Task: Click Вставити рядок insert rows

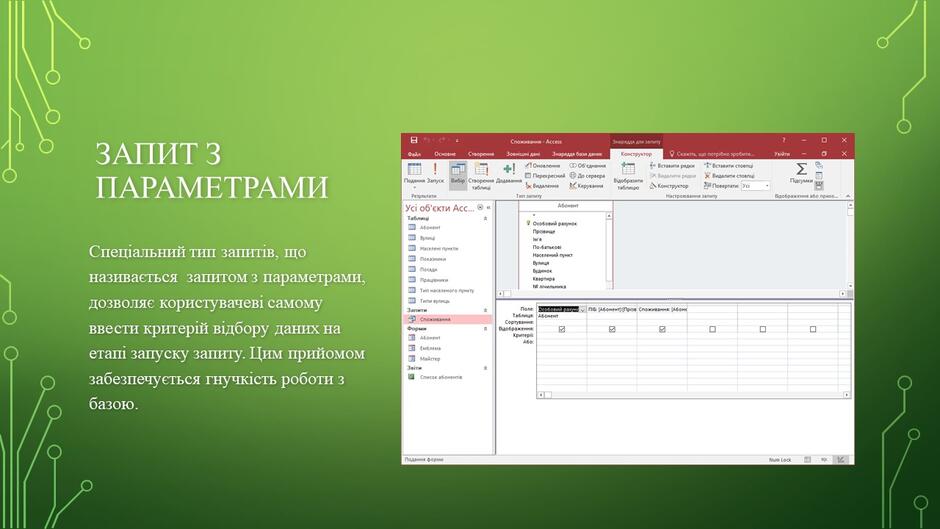Action: point(672,166)
